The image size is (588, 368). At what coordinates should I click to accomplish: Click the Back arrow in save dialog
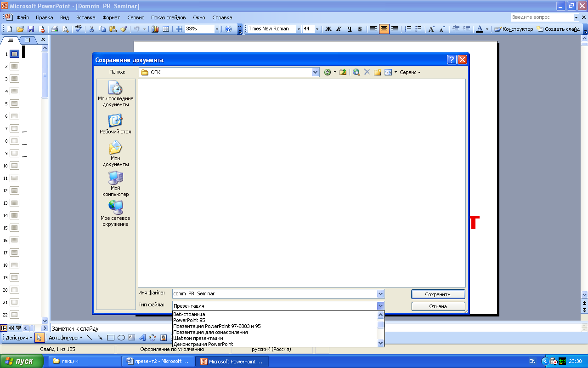[328, 72]
